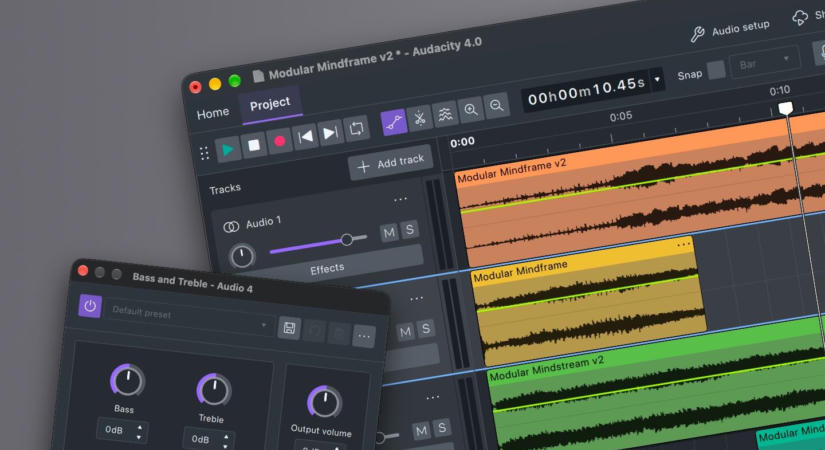Click the Bass 0dB value field
825x450 pixels.
(x=122, y=431)
